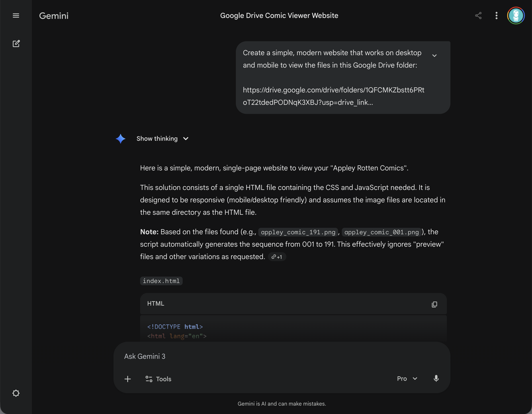The height and width of the screenshot is (414, 532).
Task: Share this conversation
Action: (478, 16)
